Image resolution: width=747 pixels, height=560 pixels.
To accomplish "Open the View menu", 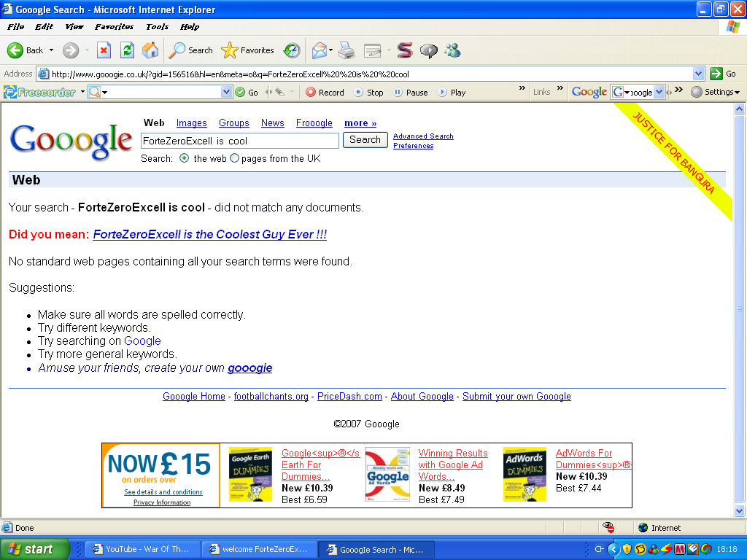I will 74,27.
